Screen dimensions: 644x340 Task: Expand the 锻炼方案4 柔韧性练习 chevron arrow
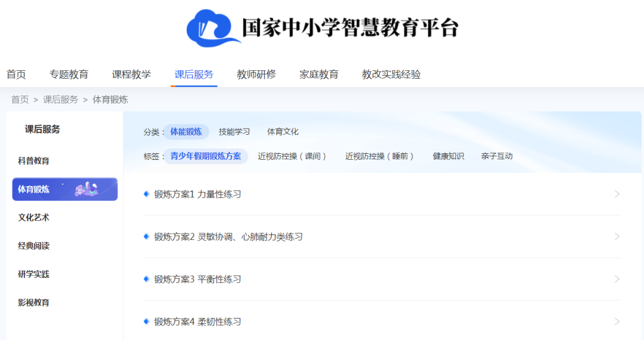(617, 322)
